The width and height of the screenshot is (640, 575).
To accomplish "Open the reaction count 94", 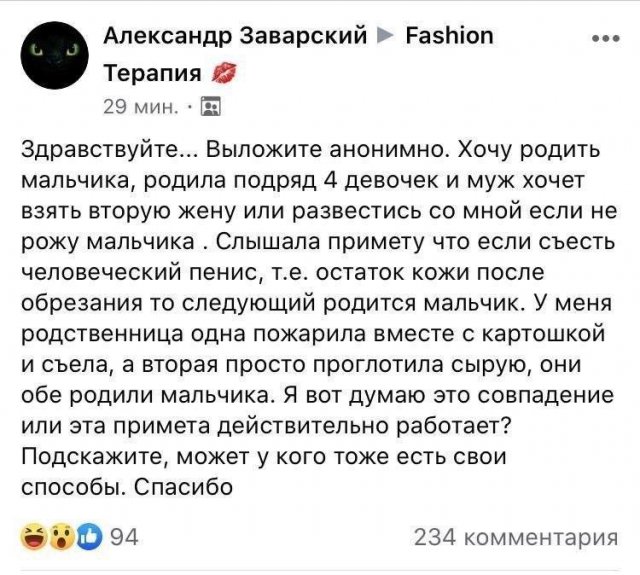I will pyautogui.click(x=122, y=538).
